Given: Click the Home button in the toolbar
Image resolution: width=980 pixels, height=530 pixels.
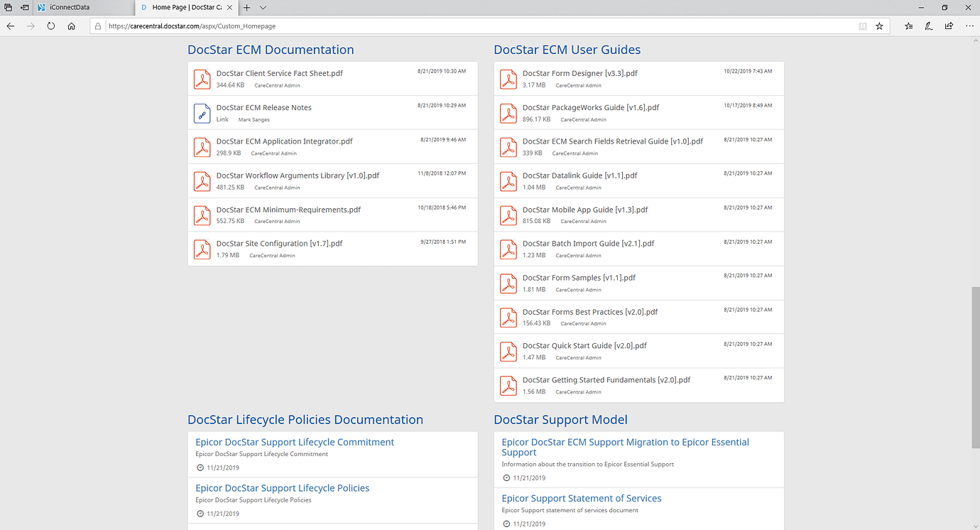Looking at the screenshot, I should coord(71,26).
